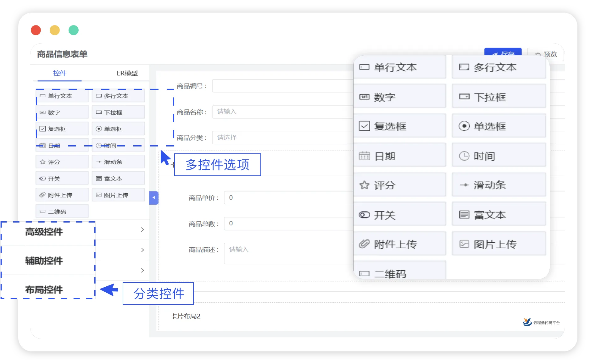The height and width of the screenshot is (364, 590).
Task: Pick the 数字 control in the small left palette
Action: pyautogui.click(x=62, y=112)
